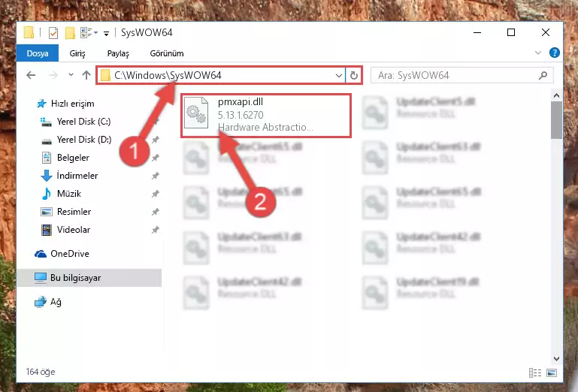Click the Properties checkmark icon in title bar
The width and height of the screenshot is (578, 392).
[x=53, y=33]
